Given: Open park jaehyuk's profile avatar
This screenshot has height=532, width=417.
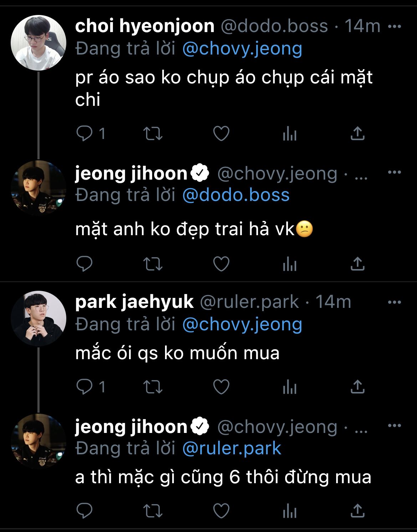Looking at the screenshot, I should pos(38,319).
